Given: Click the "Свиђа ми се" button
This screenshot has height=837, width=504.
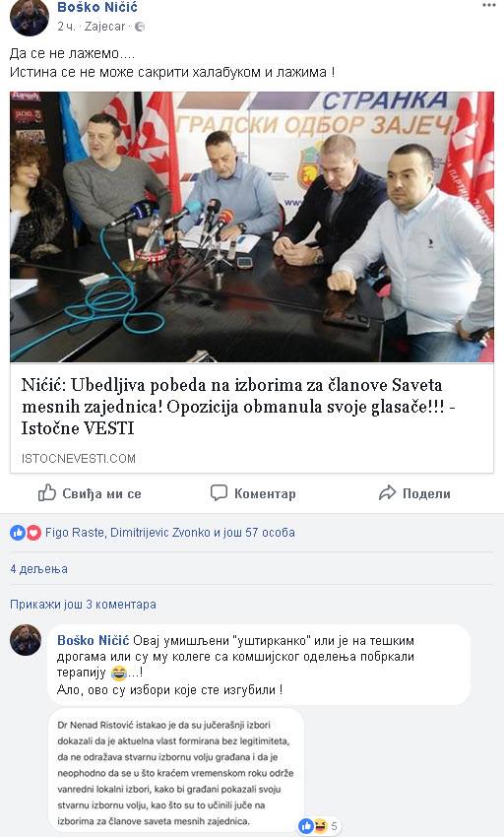Looking at the screenshot, I should pyautogui.click(x=90, y=493).
